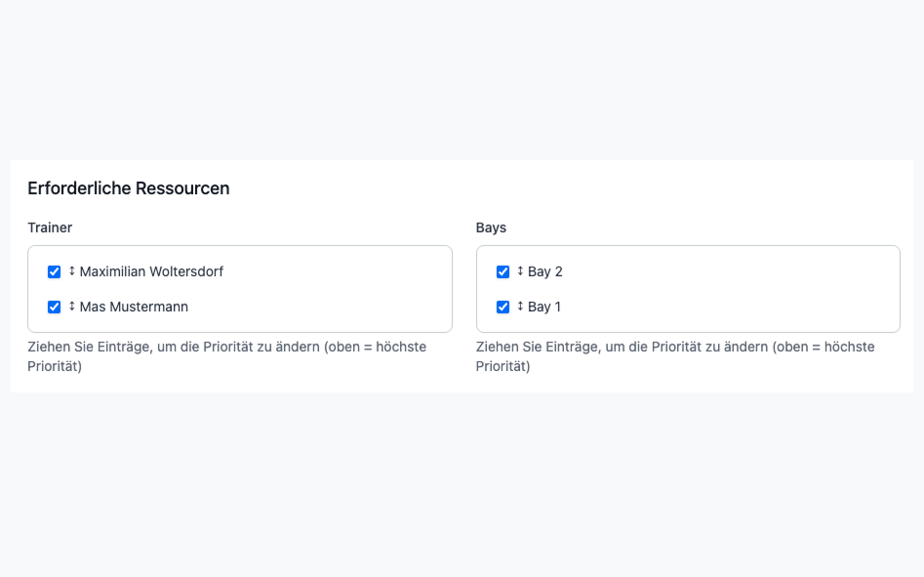Viewport: 924px width, 577px height.
Task: Click the priority hint text under the Trainer list
Action: point(227,356)
